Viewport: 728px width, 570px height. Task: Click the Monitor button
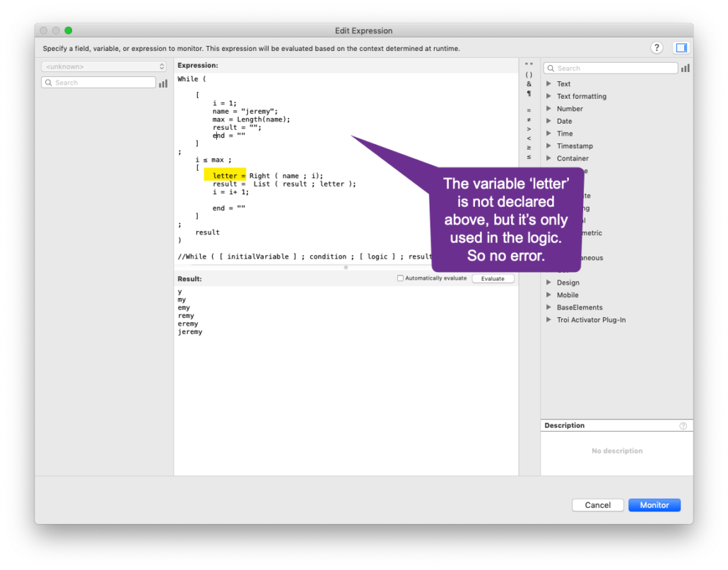[654, 505]
